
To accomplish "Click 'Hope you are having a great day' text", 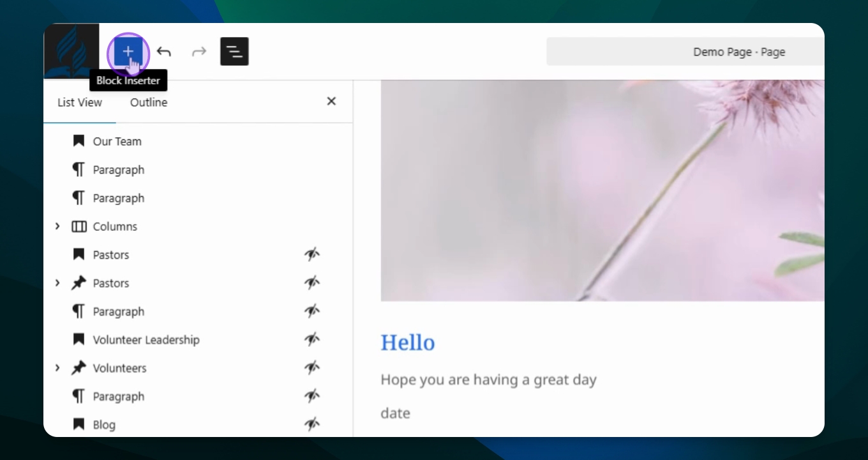I will (488, 379).
